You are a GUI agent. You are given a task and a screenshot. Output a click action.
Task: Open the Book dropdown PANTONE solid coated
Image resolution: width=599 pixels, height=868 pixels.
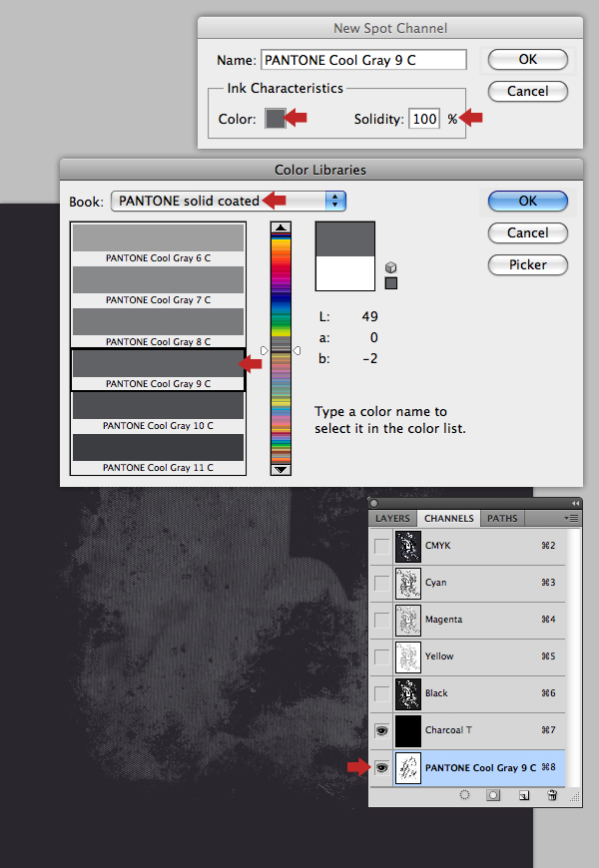(x=229, y=201)
